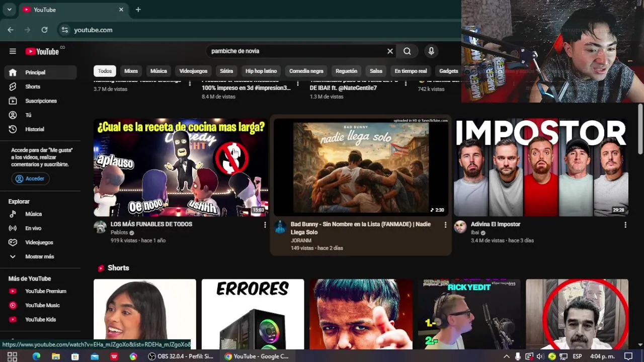This screenshot has height=362, width=644.
Task: Go back with the browser back arrow
Action: (x=11, y=30)
